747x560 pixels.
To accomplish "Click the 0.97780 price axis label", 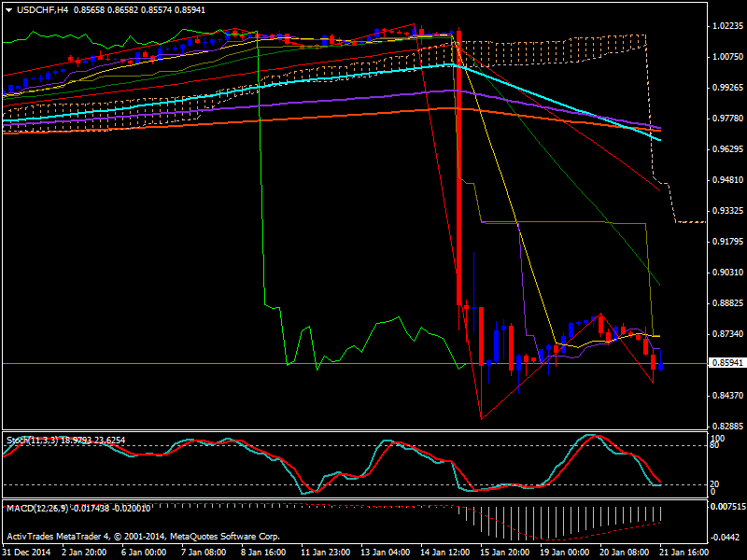I will click(727, 119).
